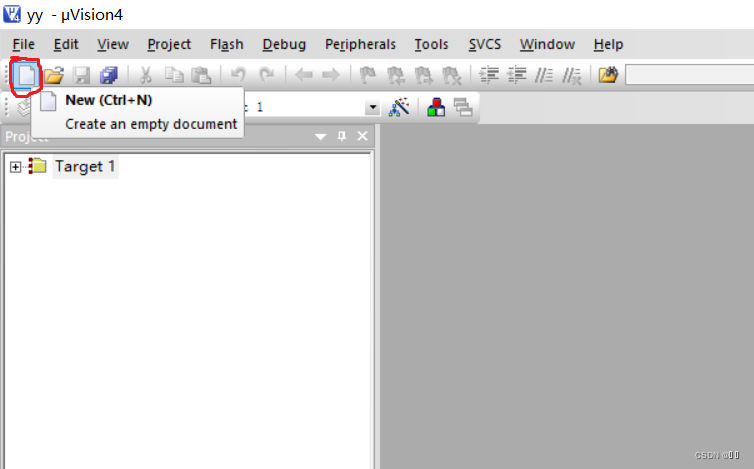
Task: Click the find text input field
Action: click(x=690, y=76)
